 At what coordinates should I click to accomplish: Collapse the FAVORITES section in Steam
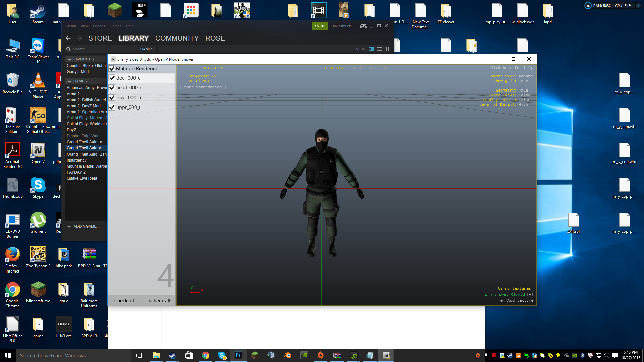(x=70, y=59)
